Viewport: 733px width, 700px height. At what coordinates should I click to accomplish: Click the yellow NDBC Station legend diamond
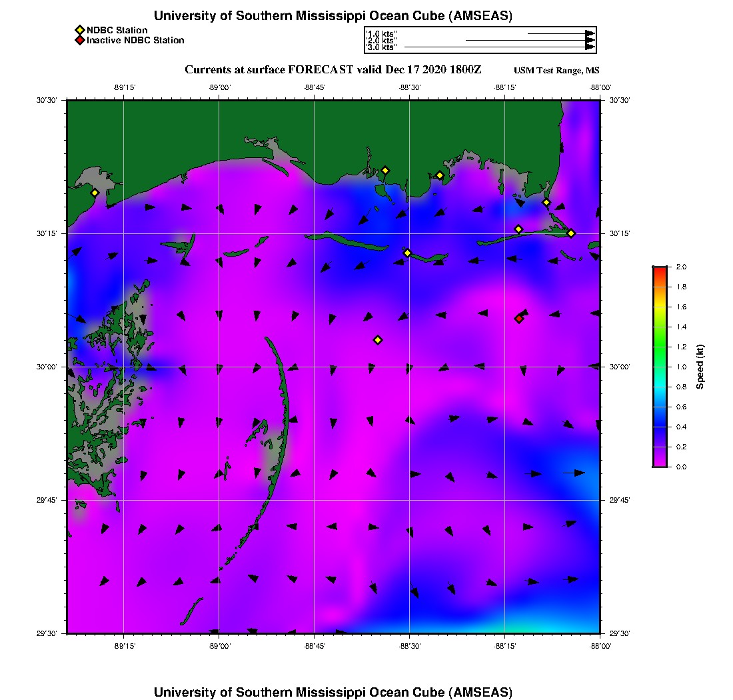point(79,30)
